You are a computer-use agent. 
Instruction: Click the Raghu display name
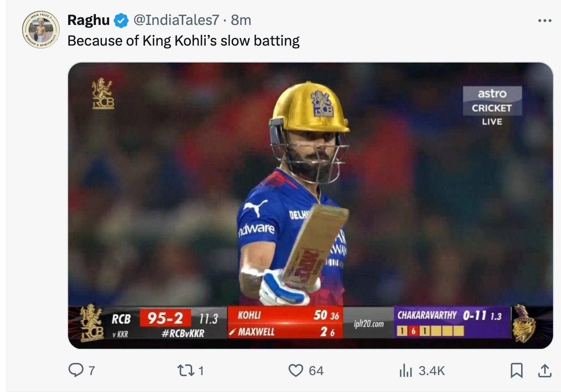point(89,20)
